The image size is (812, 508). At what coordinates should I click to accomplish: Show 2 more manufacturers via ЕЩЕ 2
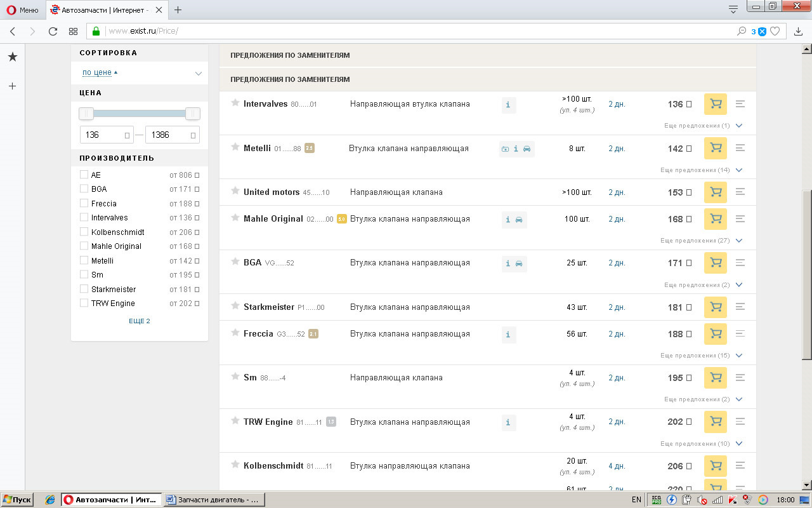tap(140, 321)
